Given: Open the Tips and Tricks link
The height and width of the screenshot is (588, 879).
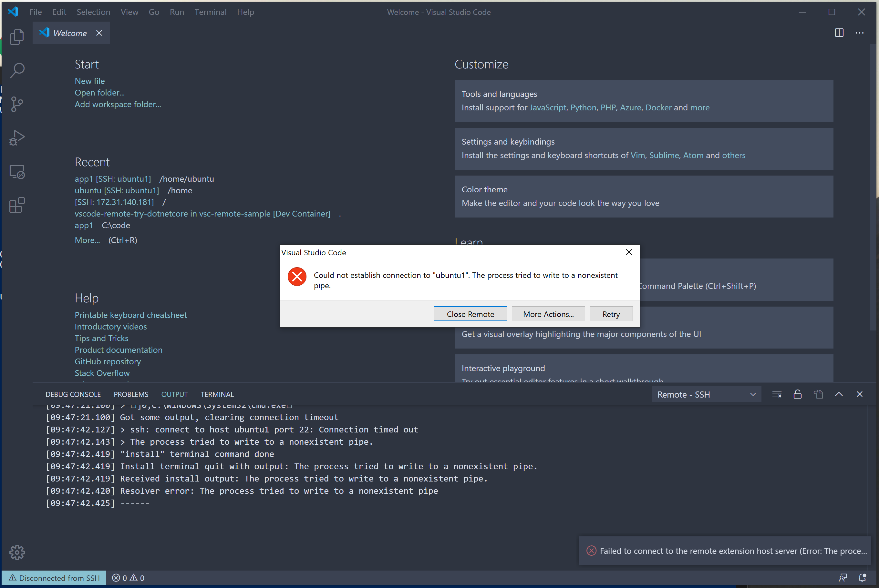Looking at the screenshot, I should pyautogui.click(x=101, y=338).
